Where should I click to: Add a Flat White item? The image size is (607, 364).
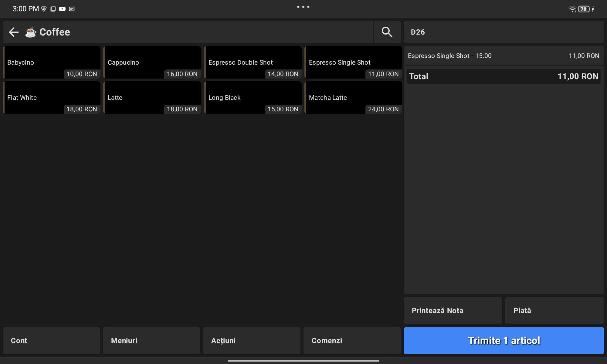point(52,98)
